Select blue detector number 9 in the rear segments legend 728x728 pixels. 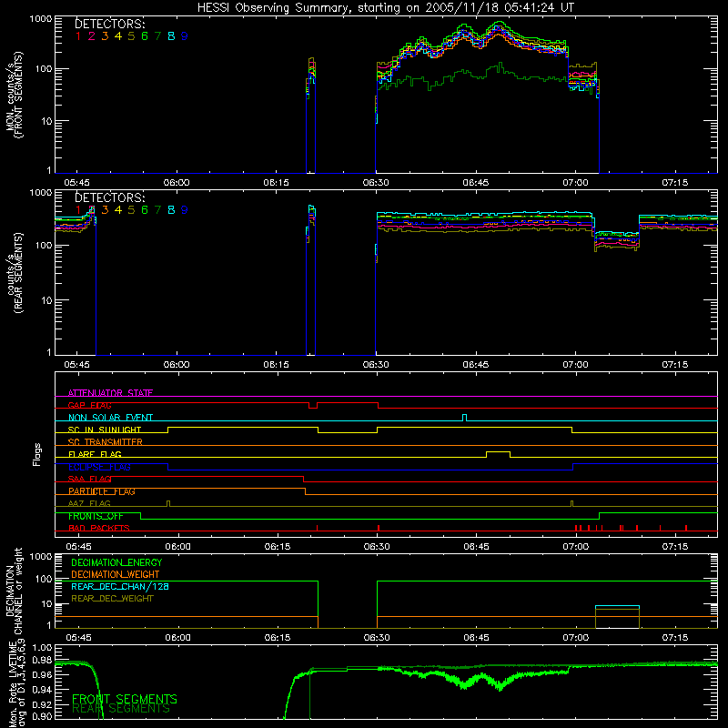point(185,210)
